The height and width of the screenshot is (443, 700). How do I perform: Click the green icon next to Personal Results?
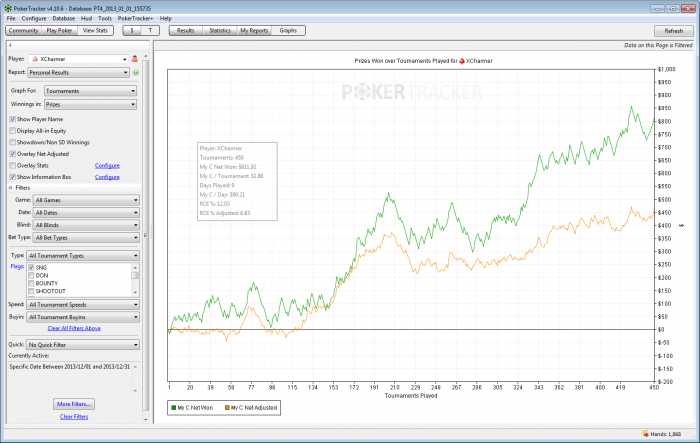tap(135, 73)
